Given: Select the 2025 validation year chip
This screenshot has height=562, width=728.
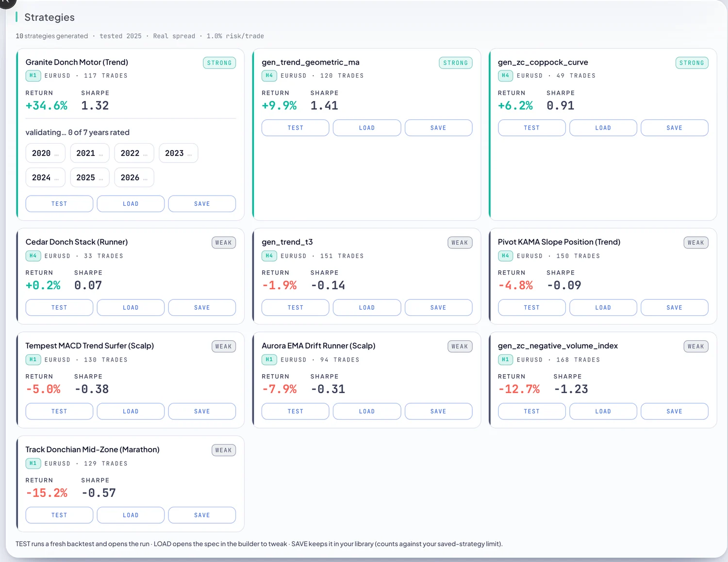Looking at the screenshot, I should tap(90, 178).
